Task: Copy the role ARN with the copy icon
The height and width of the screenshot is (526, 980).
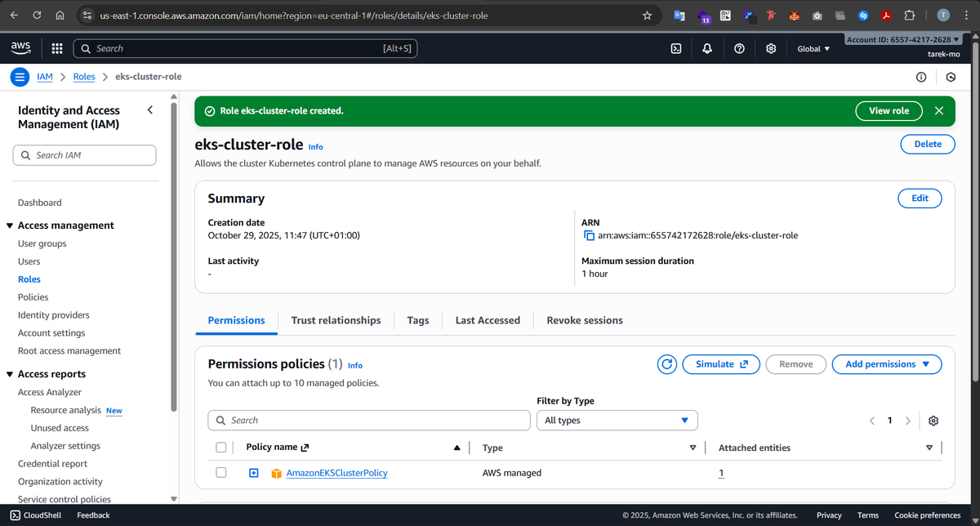Action: click(x=589, y=235)
